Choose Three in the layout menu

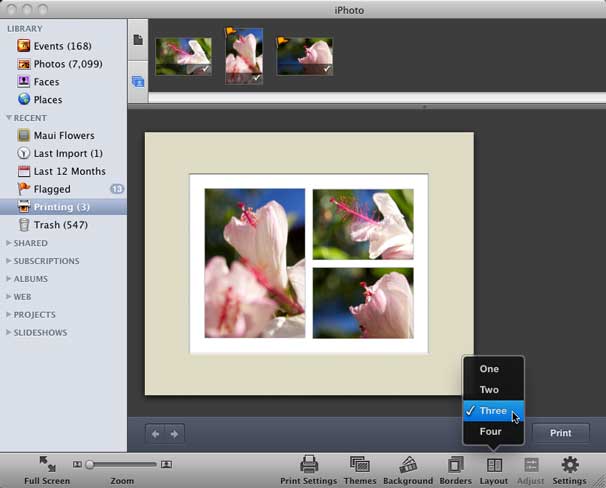pos(494,411)
